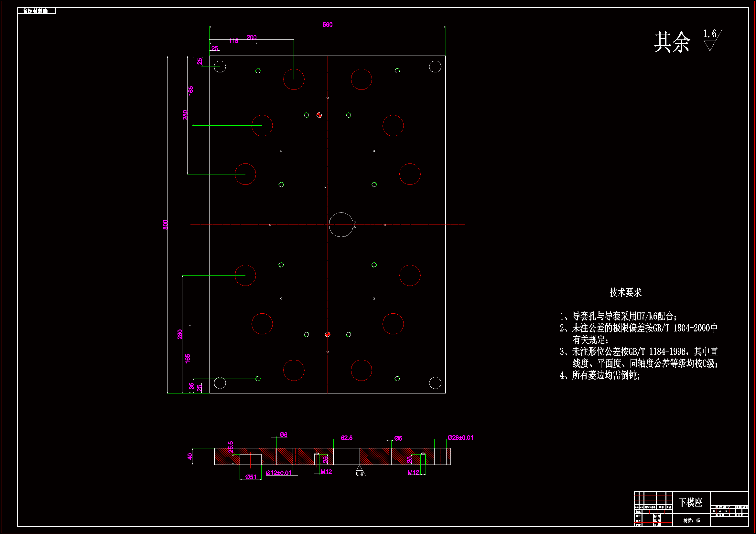Click the 其余 text at top right
756x534 pixels.
point(672,42)
